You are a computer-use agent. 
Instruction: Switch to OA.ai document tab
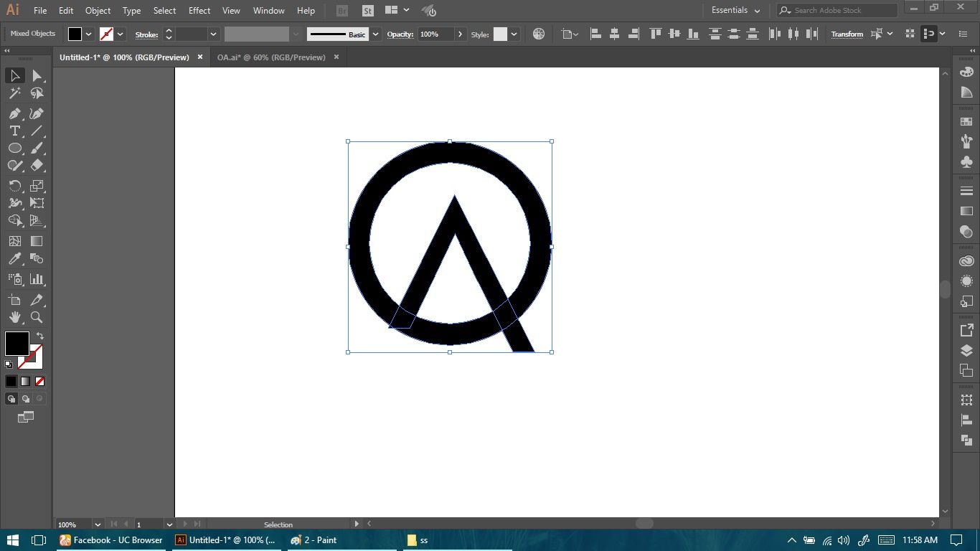click(271, 57)
